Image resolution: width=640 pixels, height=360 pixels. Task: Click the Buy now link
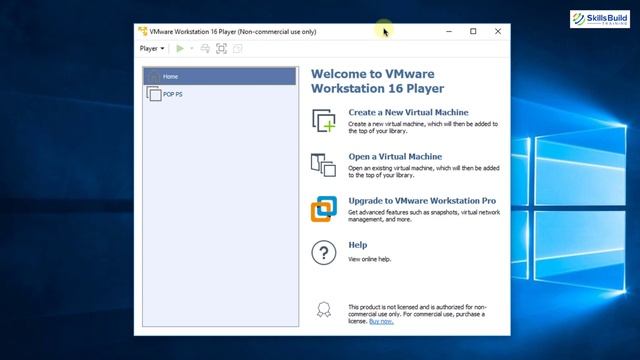(381, 322)
